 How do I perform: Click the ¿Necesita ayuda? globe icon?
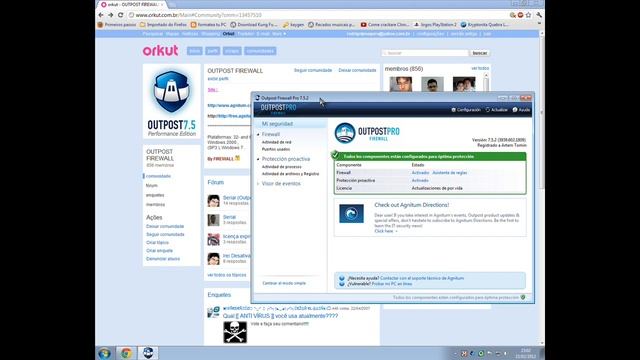342,278
